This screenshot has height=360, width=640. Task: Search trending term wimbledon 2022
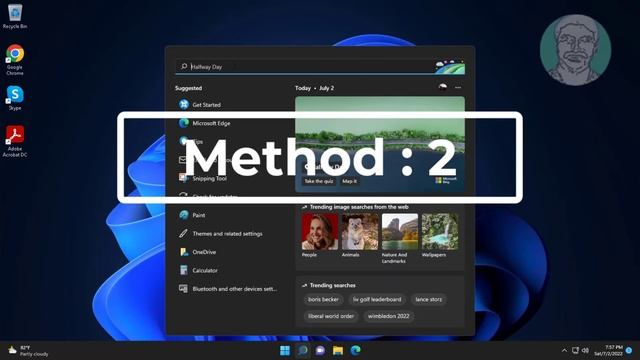tap(389, 316)
